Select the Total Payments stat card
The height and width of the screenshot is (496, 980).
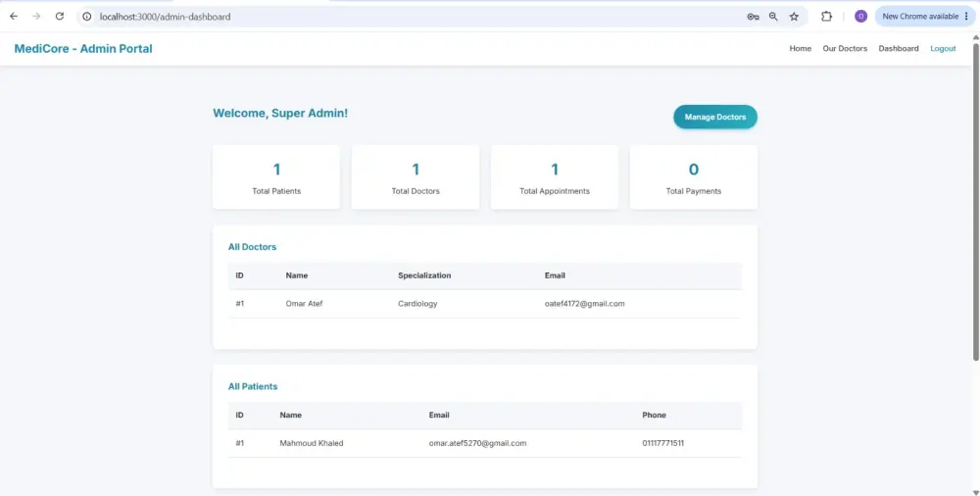pyautogui.click(x=693, y=177)
